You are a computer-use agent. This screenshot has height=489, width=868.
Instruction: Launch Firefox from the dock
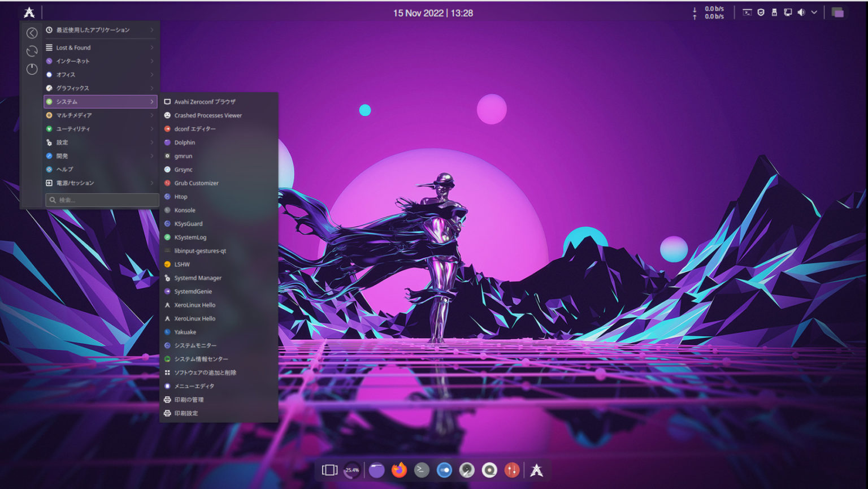coord(399,470)
